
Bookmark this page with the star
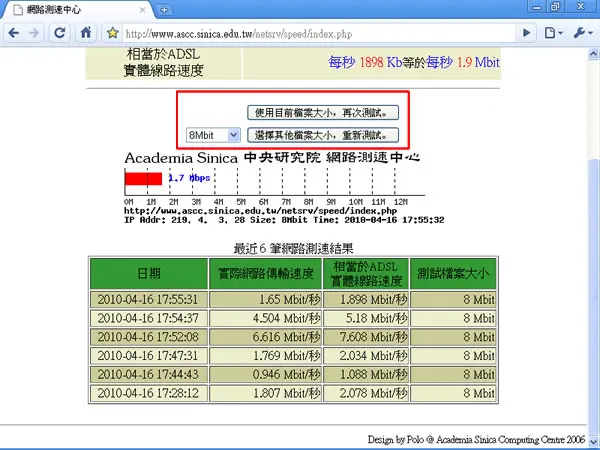click(112, 33)
